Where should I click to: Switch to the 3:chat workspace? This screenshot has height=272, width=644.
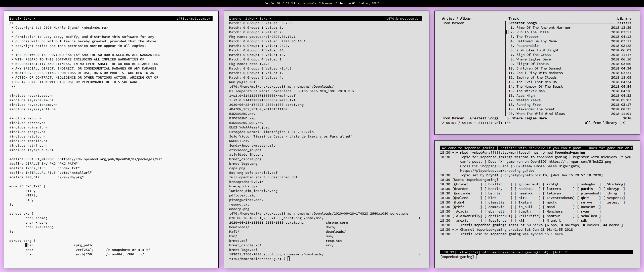[x=340, y=3]
